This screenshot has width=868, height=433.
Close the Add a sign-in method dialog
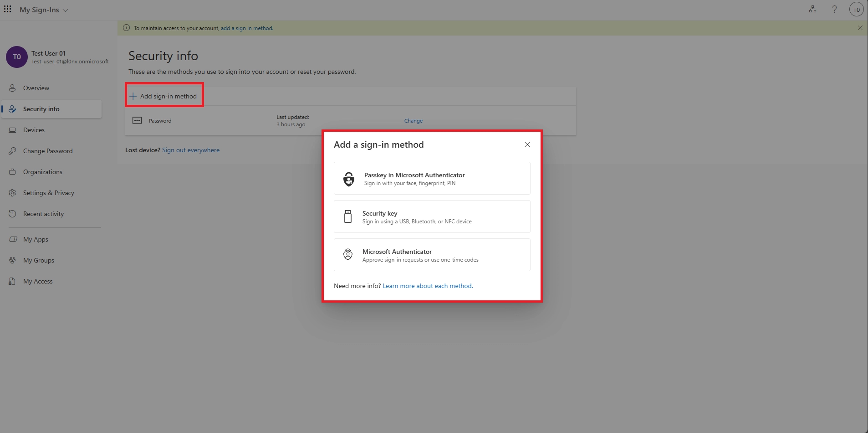click(x=527, y=144)
